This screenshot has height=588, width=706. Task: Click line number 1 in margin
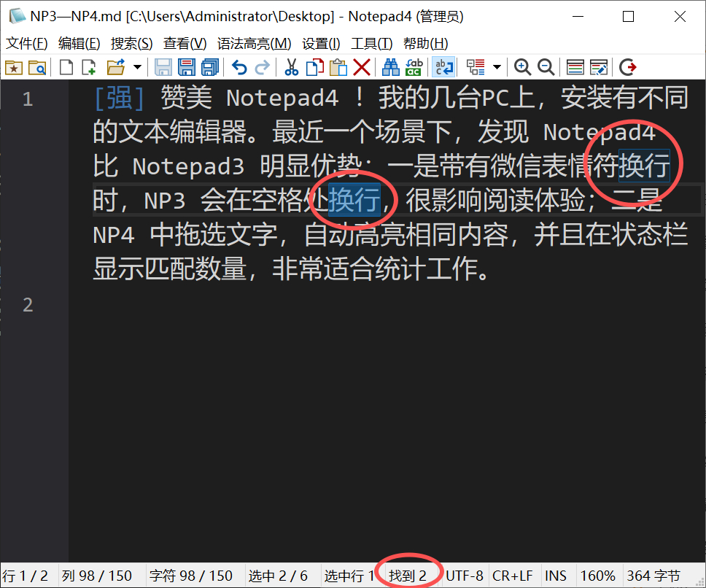(x=28, y=99)
